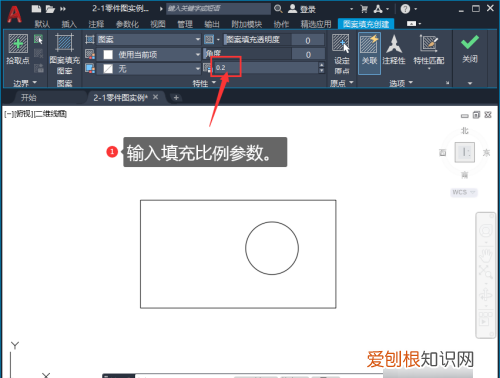Screen dimensions: 500x378
Task: Close the 2-1零件图实例 drawing tab
Action: tap(155, 97)
